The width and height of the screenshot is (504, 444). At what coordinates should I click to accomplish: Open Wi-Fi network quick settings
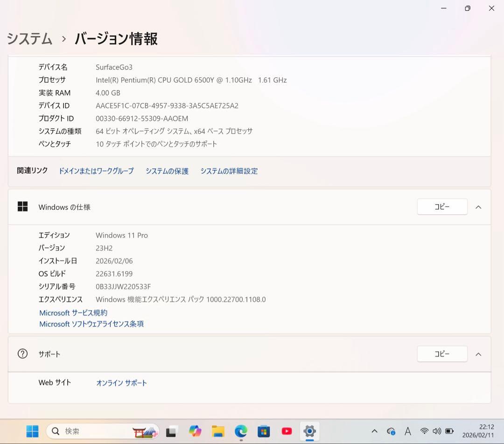point(424,431)
